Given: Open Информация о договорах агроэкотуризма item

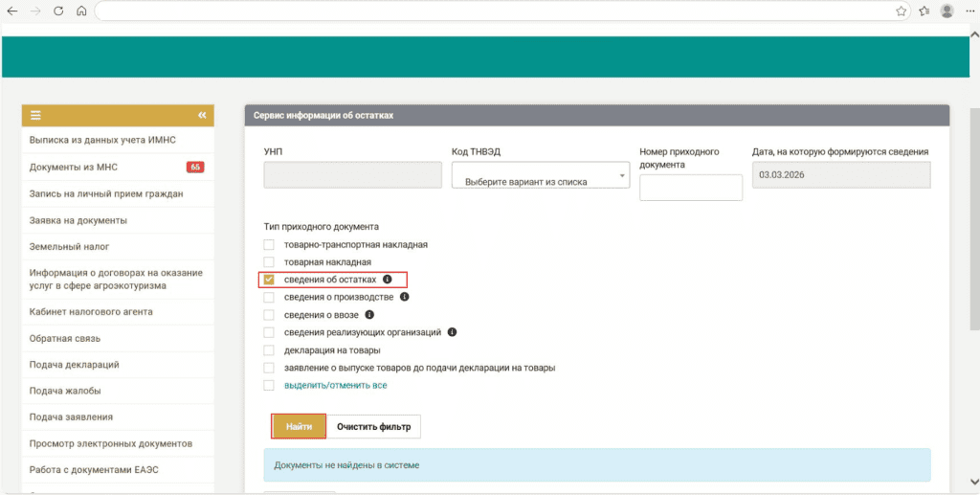Looking at the screenshot, I should click(x=118, y=280).
